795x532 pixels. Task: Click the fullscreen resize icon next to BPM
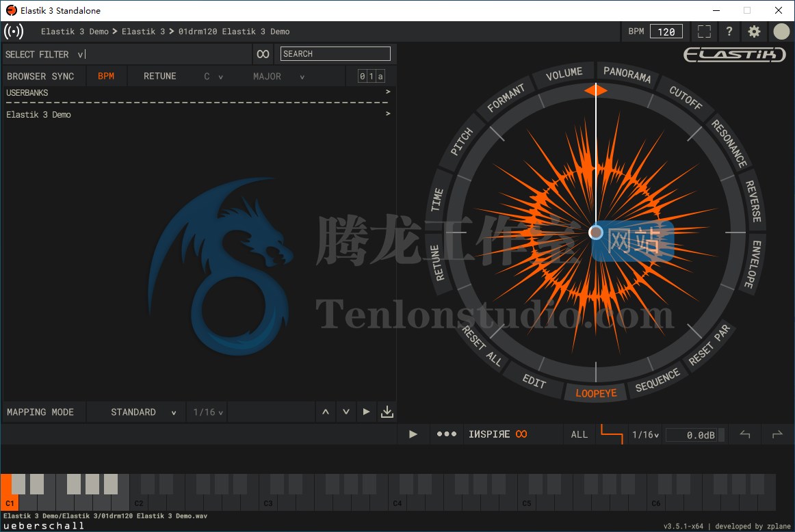tap(704, 31)
